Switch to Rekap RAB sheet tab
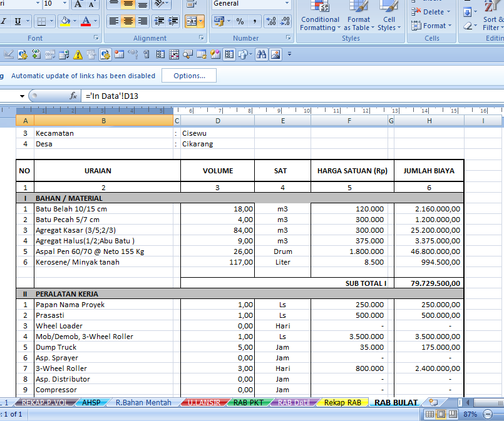The image size is (504, 421). [x=342, y=402]
